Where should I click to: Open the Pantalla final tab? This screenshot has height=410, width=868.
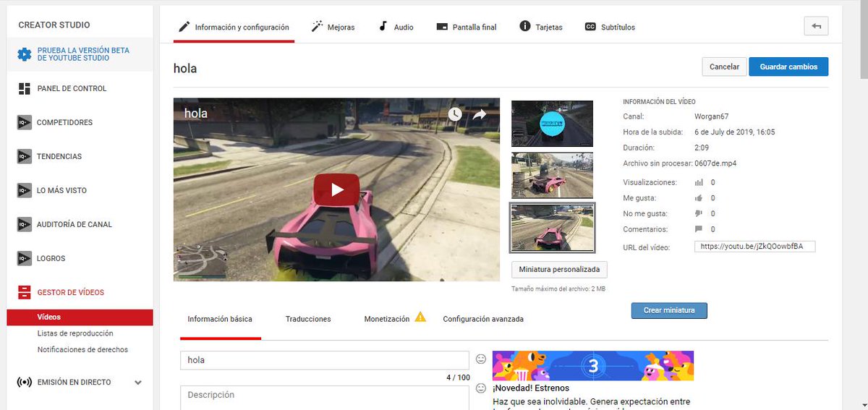(x=467, y=27)
